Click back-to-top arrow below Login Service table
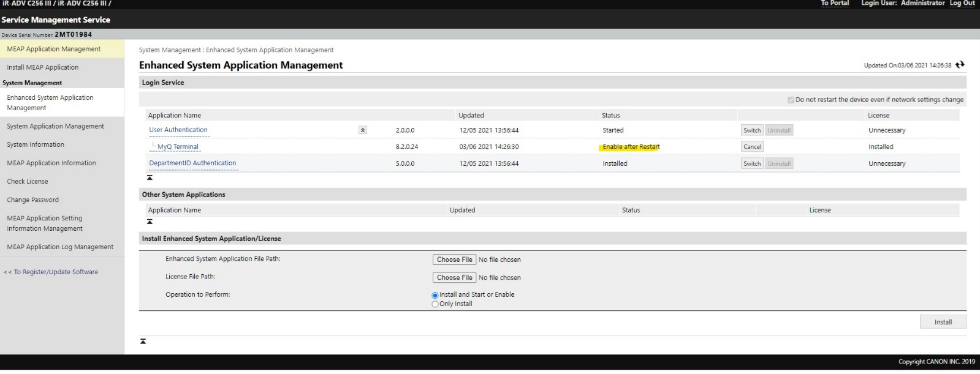This screenshot has height=374, width=980. [150, 178]
